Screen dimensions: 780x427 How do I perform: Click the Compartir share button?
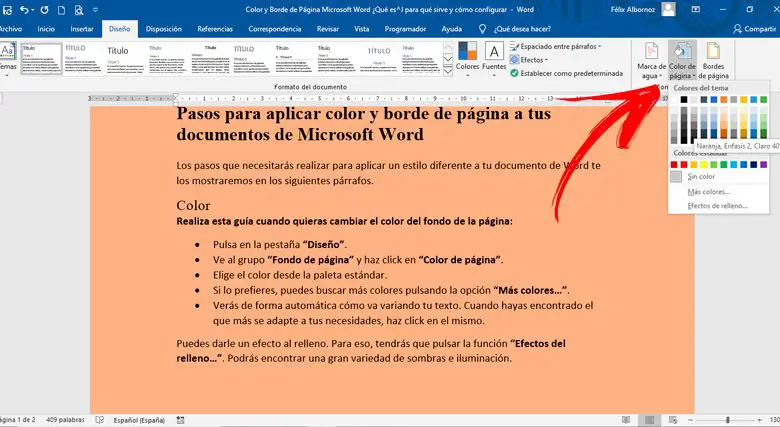pos(754,29)
